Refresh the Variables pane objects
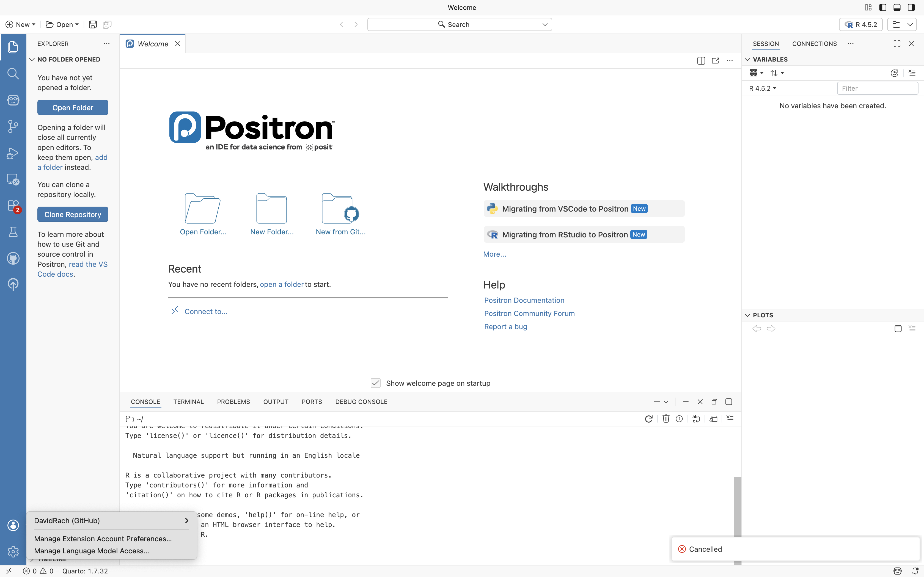The width and height of the screenshot is (924, 577). coord(894,73)
